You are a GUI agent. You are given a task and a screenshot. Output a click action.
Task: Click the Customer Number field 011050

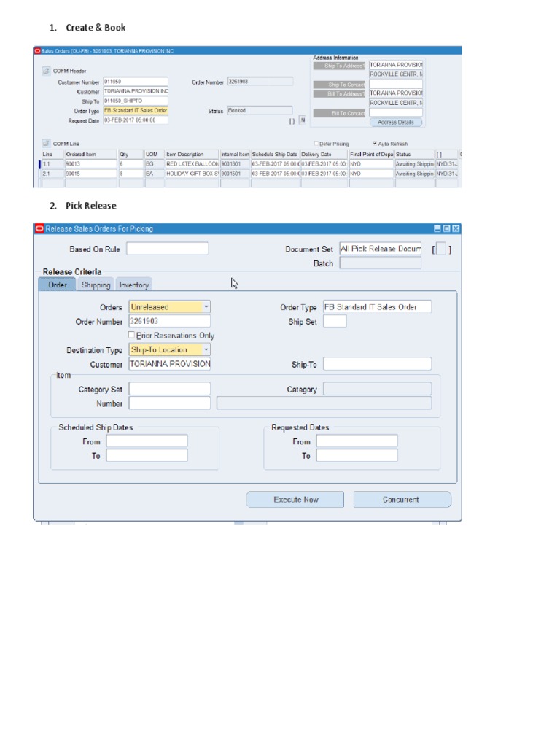[x=136, y=82]
